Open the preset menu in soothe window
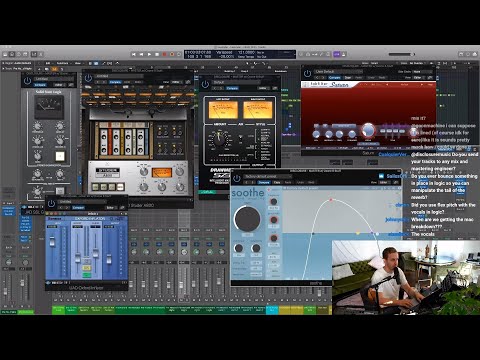The image size is (480, 360). pyautogui.click(x=267, y=176)
